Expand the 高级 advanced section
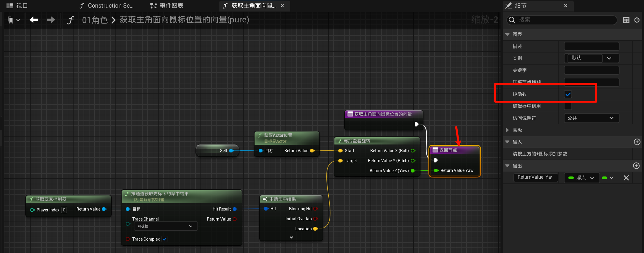This screenshot has height=253, width=644. point(507,130)
